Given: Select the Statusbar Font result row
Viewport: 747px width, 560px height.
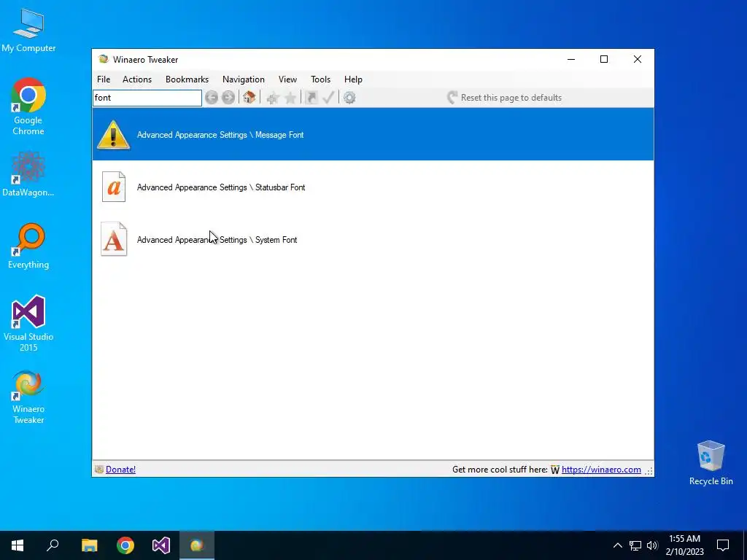Looking at the screenshot, I should pyautogui.click(x=373, y=187).
